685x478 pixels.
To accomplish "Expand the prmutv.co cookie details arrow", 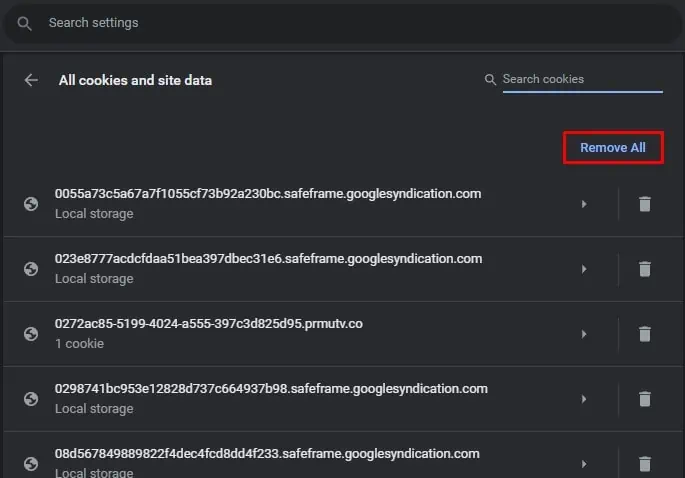I will tap(584, 334).
